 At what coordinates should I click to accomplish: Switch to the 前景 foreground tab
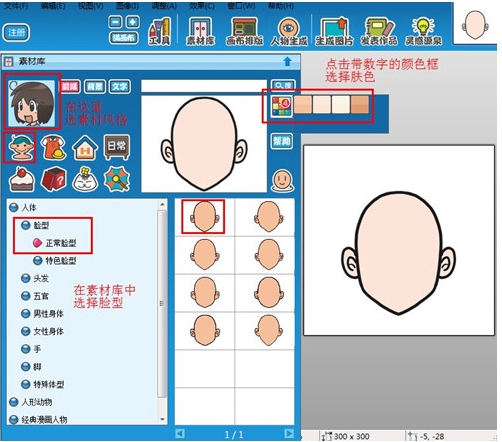pos(70,87)
